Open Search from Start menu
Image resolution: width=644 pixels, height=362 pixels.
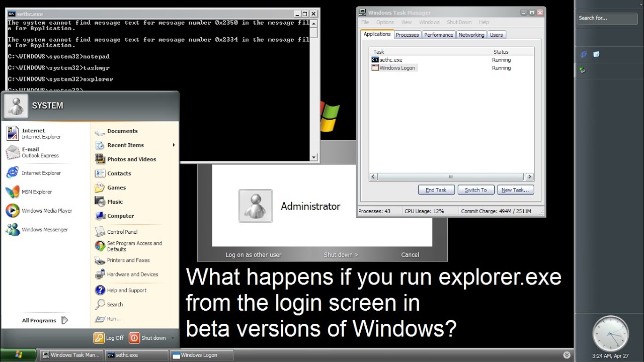coord(109,305)
